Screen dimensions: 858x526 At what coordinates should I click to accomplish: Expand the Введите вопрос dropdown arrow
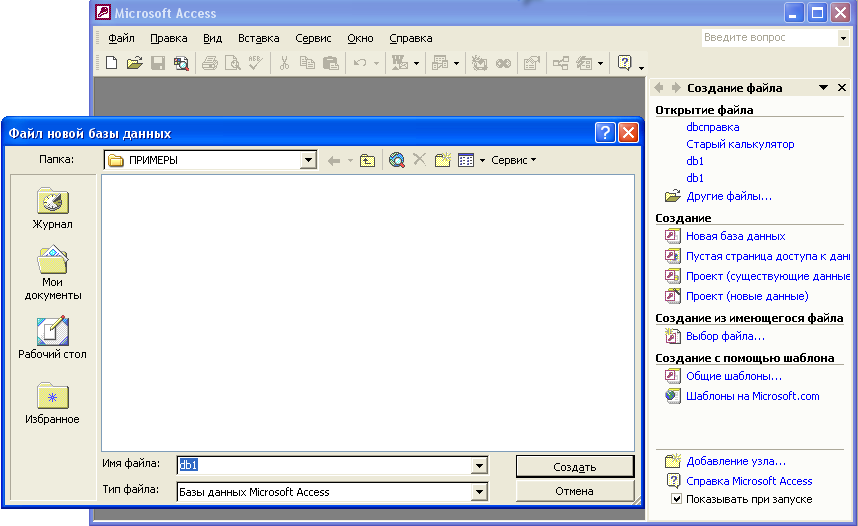[843, 38]
